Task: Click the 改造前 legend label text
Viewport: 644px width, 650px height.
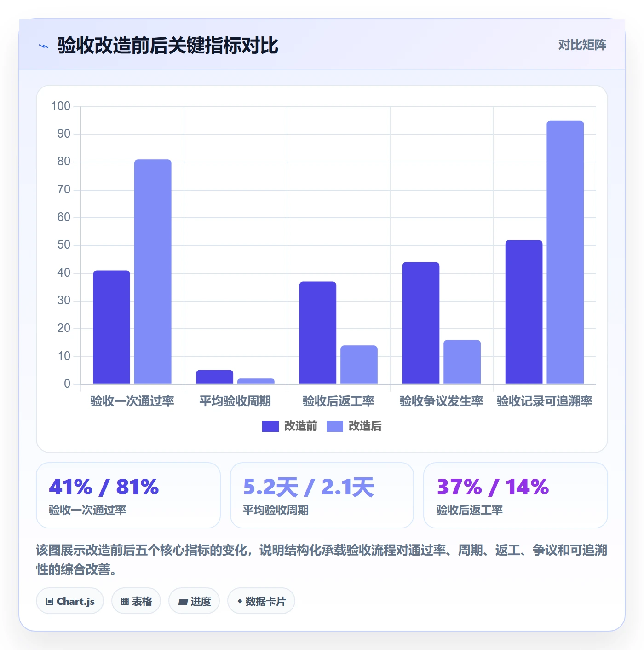Action: (x=301, y=426)
